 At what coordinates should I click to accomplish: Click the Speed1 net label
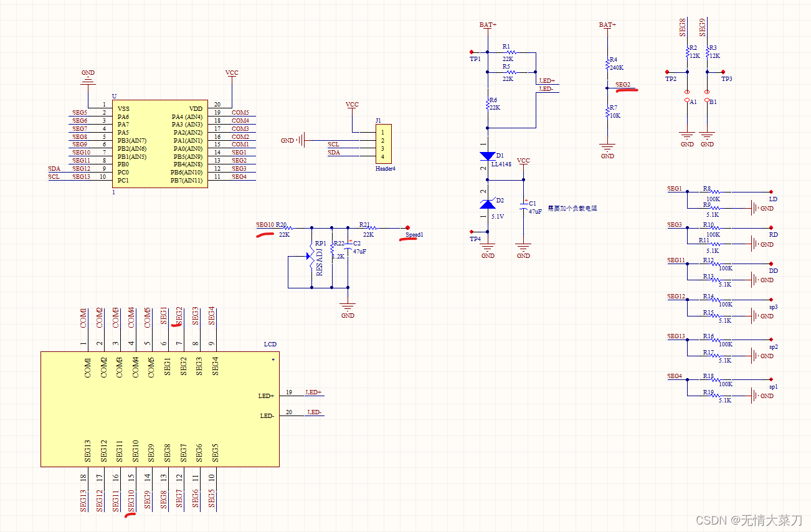[x=414, y=235]
